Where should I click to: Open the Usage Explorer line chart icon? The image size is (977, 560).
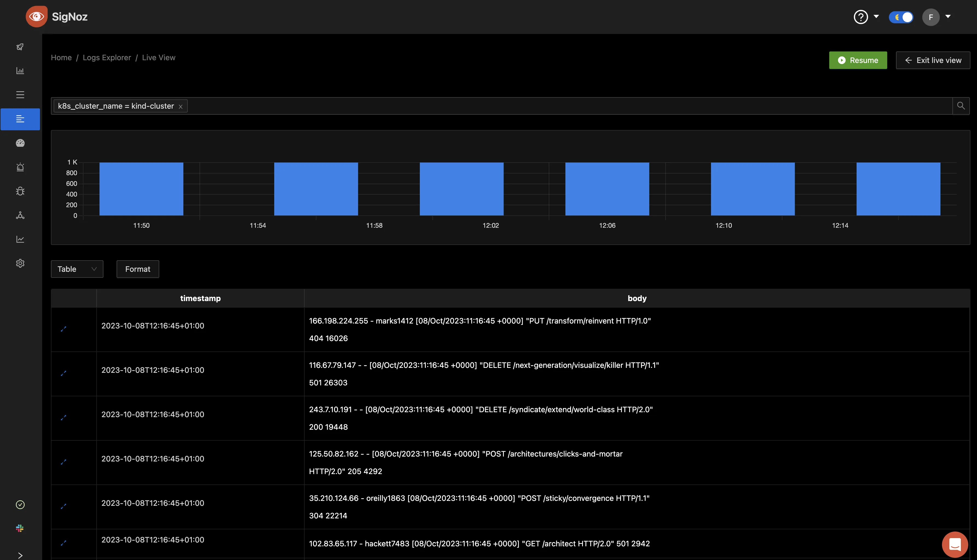[20, 239]
